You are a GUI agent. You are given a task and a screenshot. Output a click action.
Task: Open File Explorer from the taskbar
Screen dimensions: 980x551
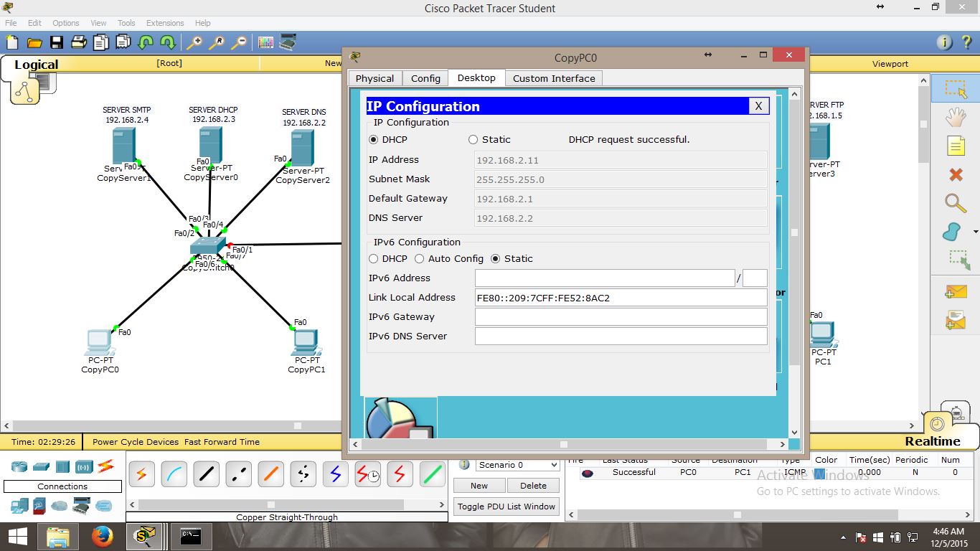pos(58,536)
